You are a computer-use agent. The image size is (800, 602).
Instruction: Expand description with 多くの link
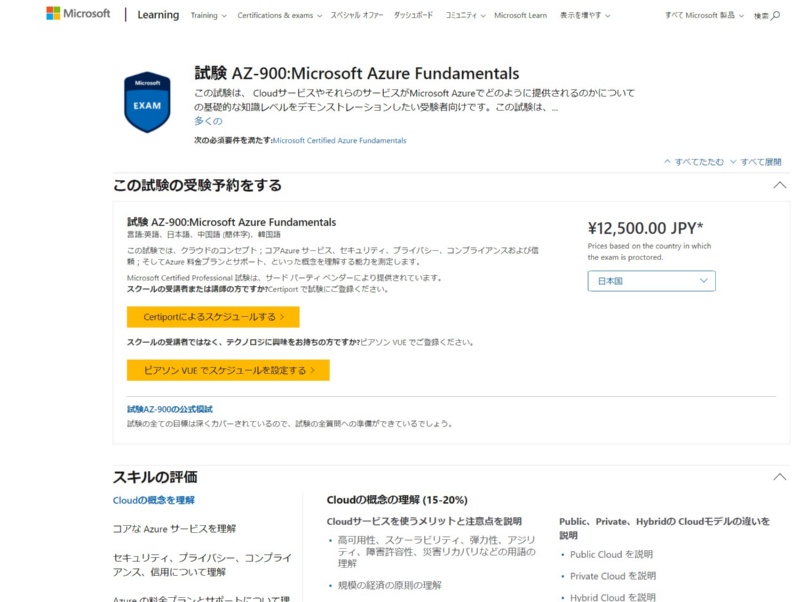click(208, 121)
